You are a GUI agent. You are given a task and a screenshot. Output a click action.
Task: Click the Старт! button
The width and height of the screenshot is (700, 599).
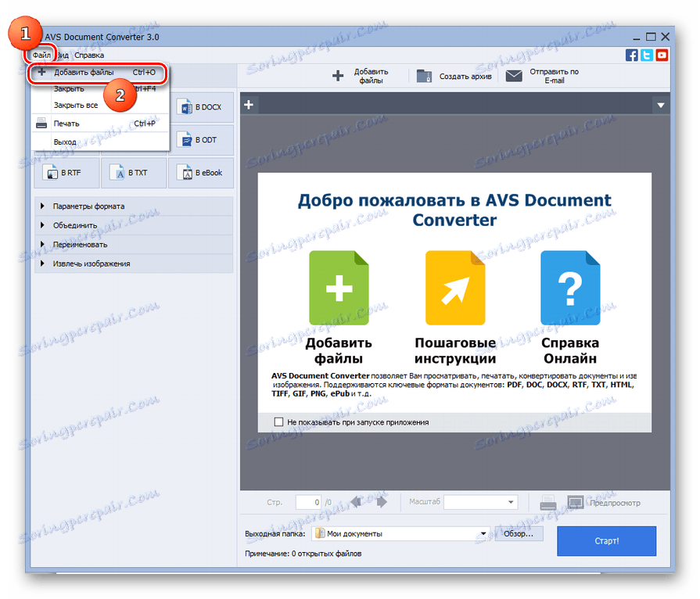(607, 541)
